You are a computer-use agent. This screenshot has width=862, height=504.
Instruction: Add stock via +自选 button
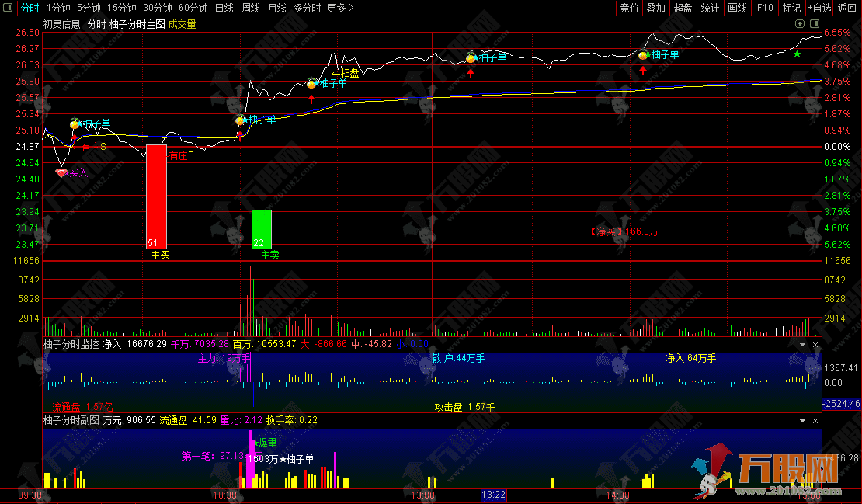coord(819,8)
